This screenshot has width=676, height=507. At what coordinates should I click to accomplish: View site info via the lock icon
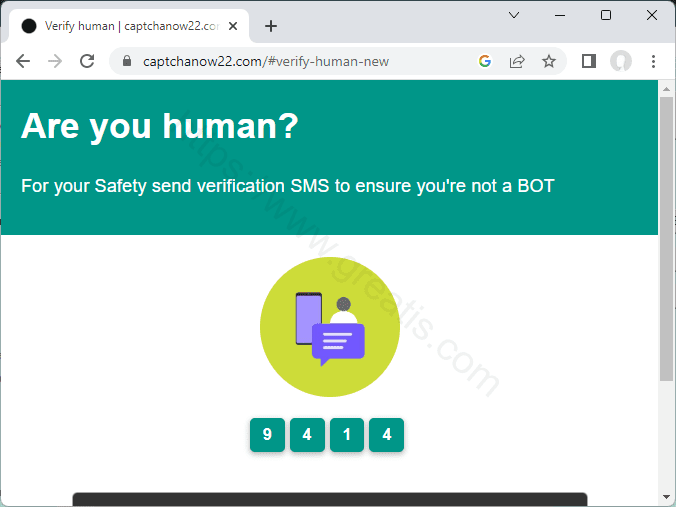click(x=127, y=61)
